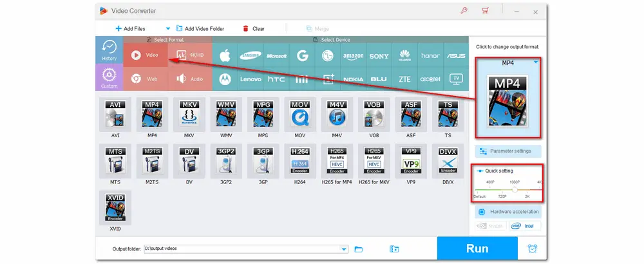Select the M4V format icon
The image size is (644, 264).
pyautogui.click(x=337, y=114)
